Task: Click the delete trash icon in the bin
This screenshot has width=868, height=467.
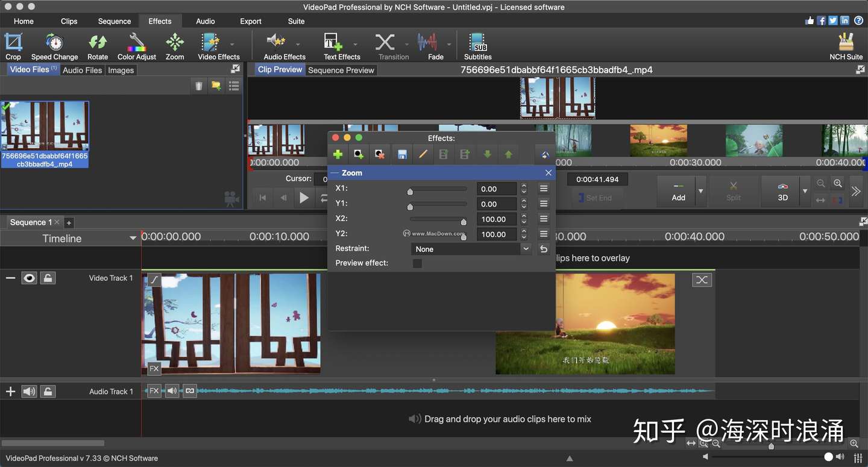Action: tap(198, 86)
